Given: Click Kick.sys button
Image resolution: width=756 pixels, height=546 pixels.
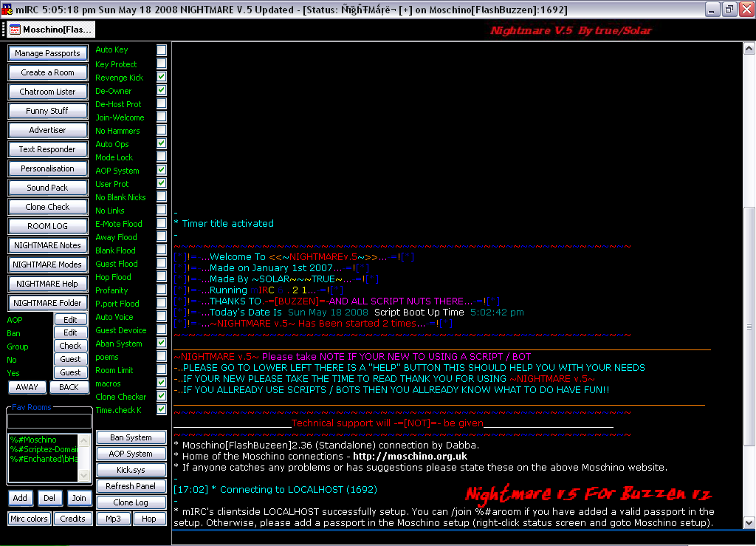Looking at the screenshot, I should tap(131, 470).
